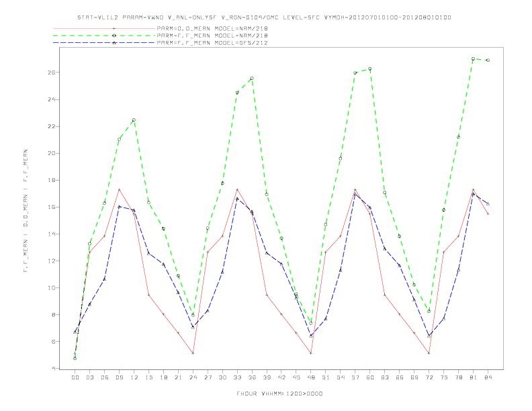
Task: Click y-axis tick label 22
Action: (x=51, y=126)
